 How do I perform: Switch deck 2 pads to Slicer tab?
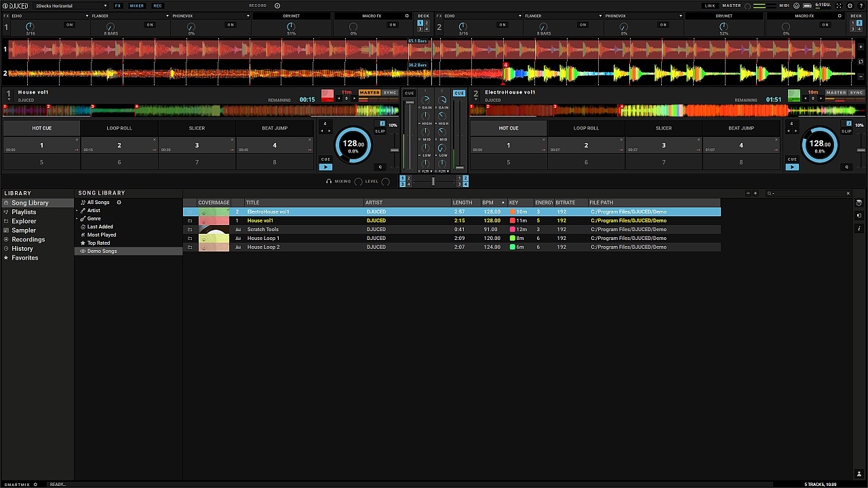point(664,128)
